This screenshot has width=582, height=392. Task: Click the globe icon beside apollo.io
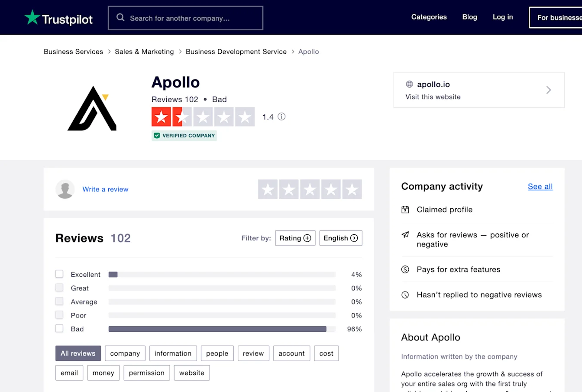point(409,84)
